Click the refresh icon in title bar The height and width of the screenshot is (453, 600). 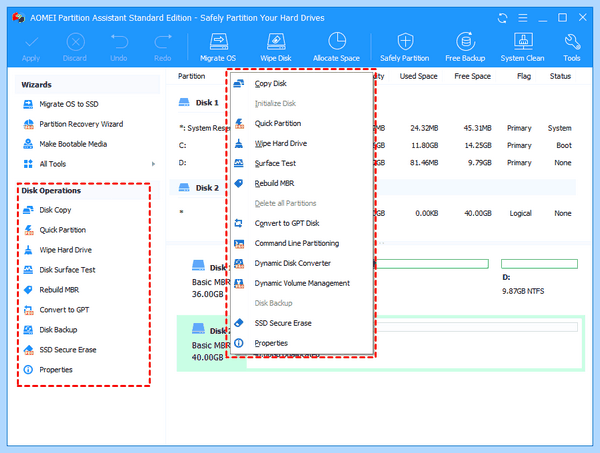502,18
